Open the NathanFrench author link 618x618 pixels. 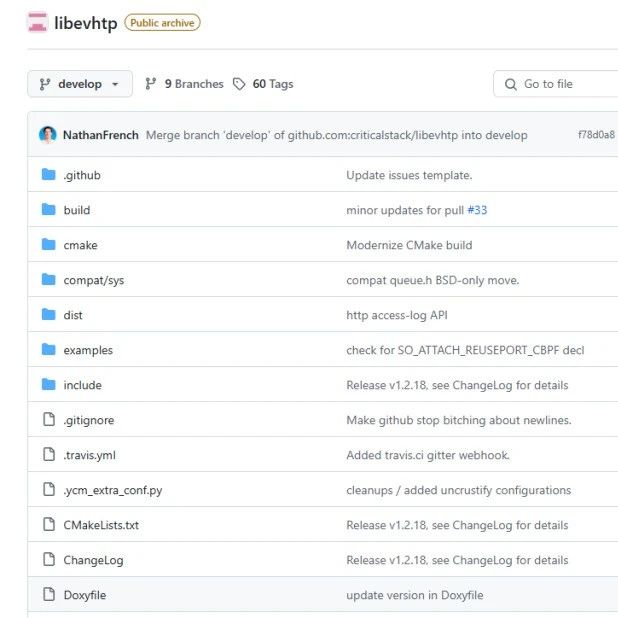point(101,135)
